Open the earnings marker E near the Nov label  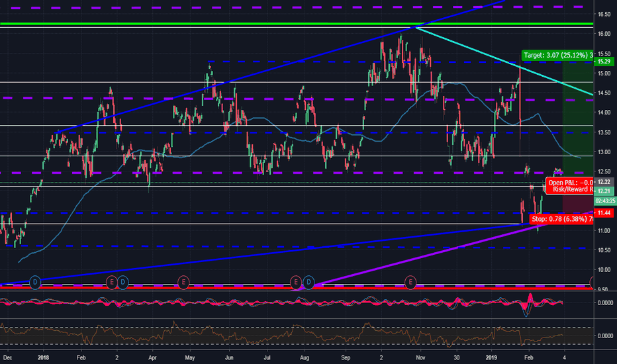[410, 282]
